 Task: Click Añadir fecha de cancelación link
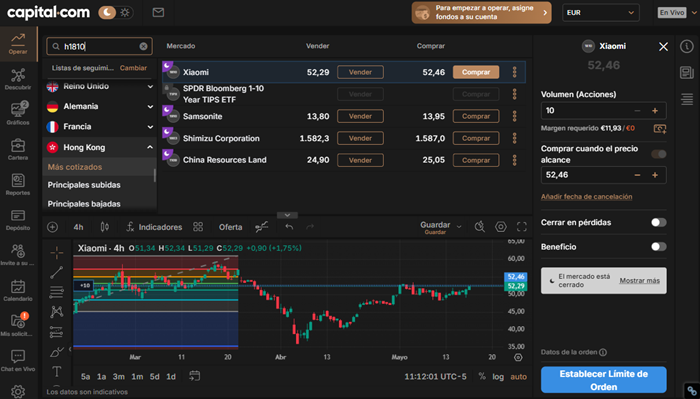click(x=586, y=196)
